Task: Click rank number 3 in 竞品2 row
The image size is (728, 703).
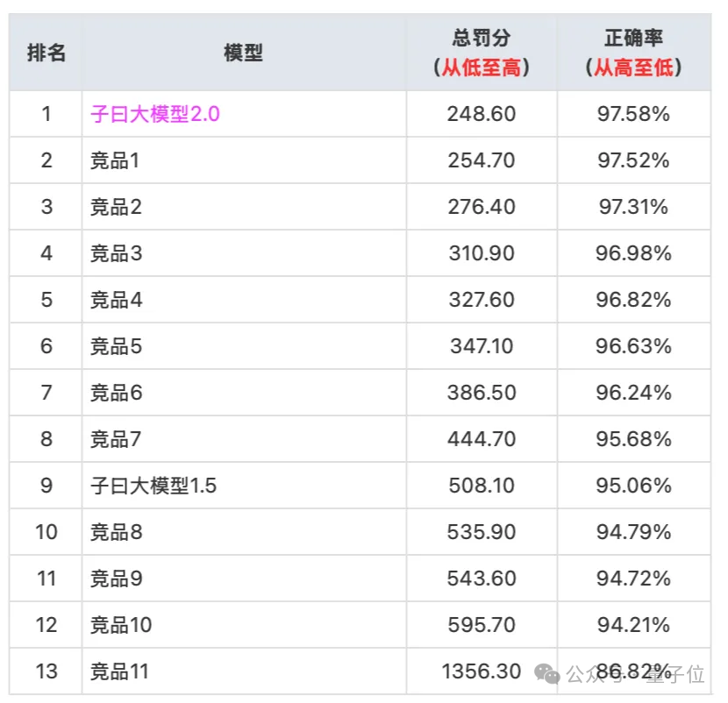Action: coord(46,207)
